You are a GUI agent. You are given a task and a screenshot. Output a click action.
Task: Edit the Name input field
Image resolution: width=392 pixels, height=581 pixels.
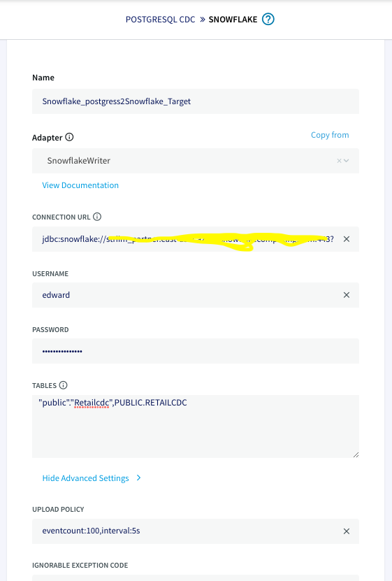click(x=196, y=101)
